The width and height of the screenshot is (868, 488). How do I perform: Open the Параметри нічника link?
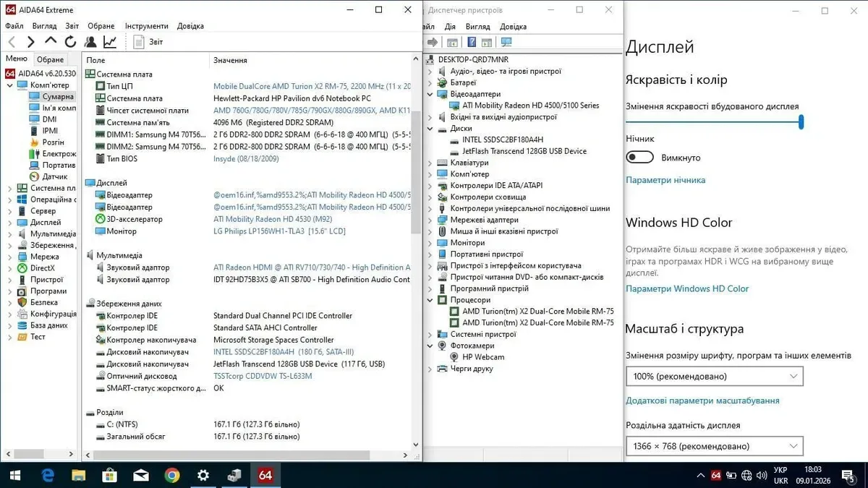[665, 180]
